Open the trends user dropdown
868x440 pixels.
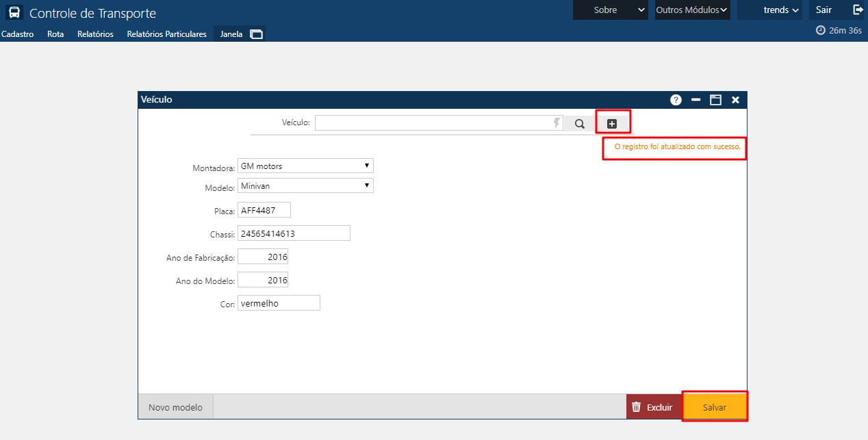pos(769,10)
